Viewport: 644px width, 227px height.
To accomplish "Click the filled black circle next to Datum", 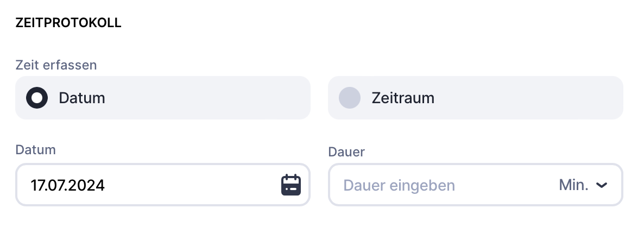I will point(37,98).
